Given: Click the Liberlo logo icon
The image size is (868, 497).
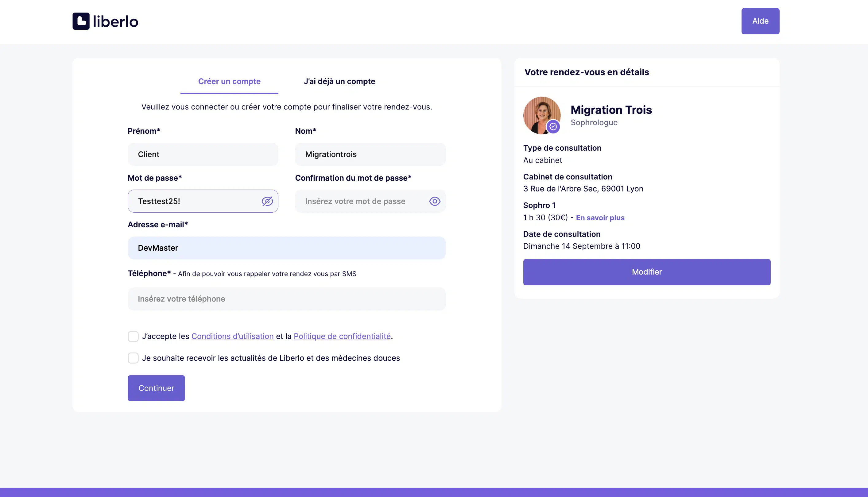Looking at the screenshot, I should (x=81, y=21).
